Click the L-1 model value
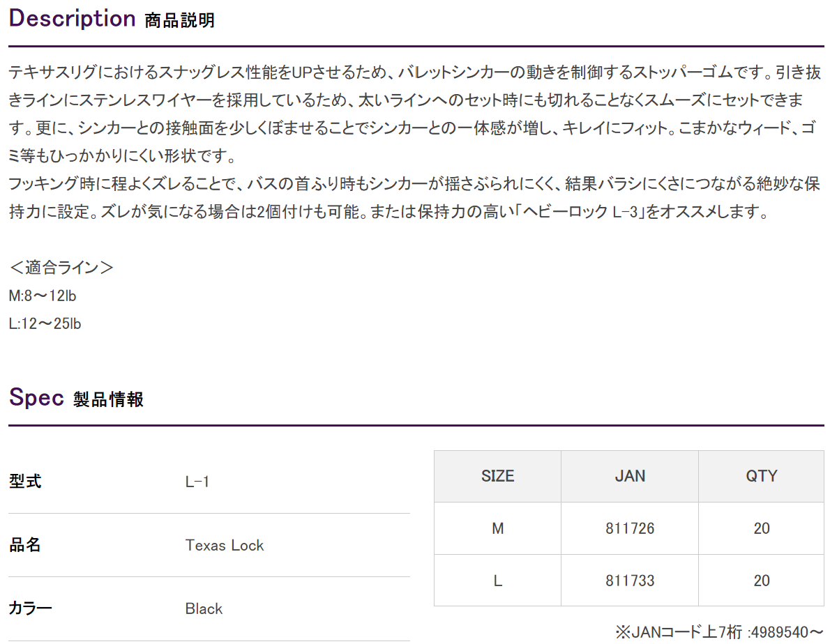830x644 pixels. 197,482
